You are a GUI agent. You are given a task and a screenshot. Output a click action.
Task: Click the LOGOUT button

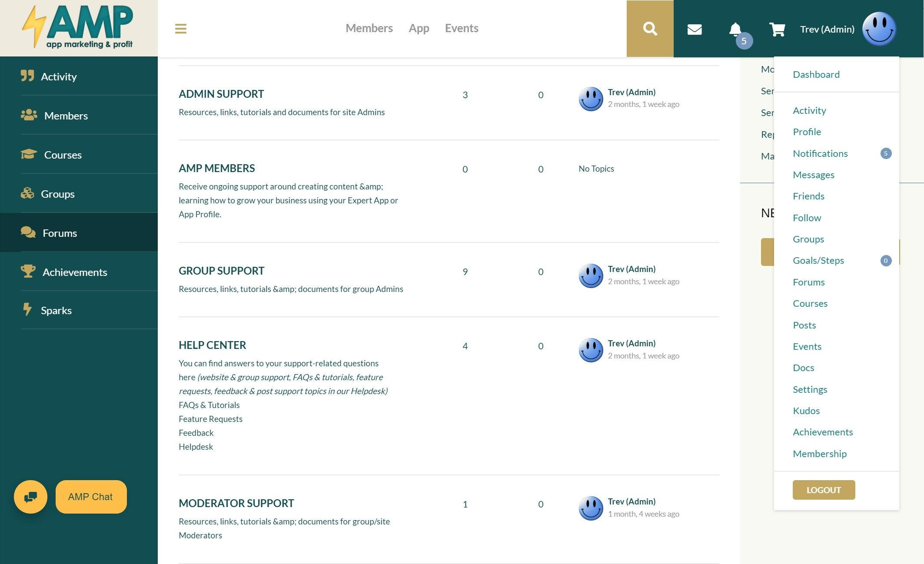point(823,490)
